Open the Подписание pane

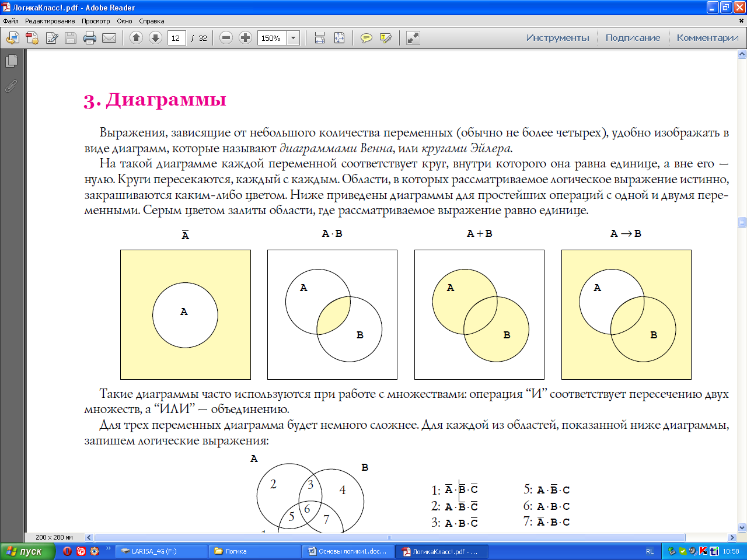(x=633, y=38)
